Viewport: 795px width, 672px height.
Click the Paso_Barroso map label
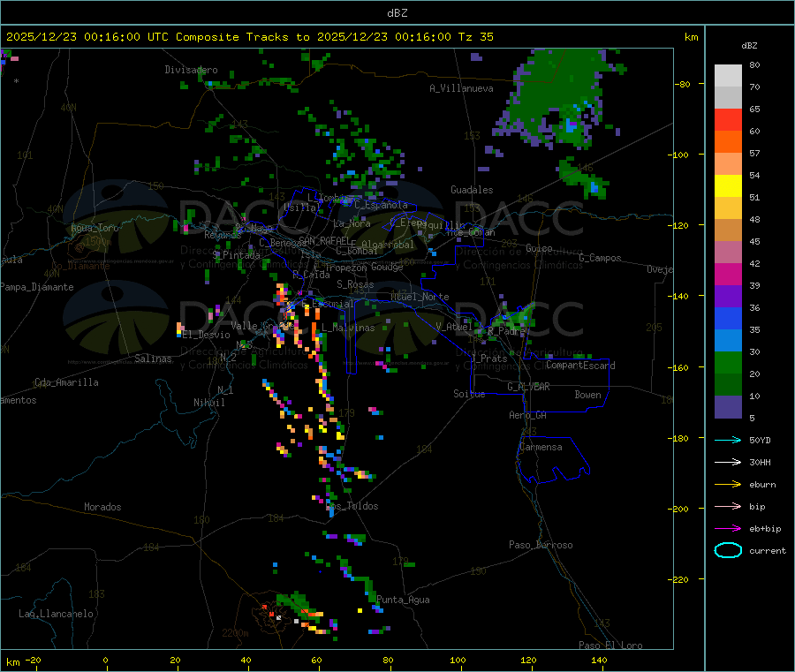pyautogui.click(x=541, y=545)
